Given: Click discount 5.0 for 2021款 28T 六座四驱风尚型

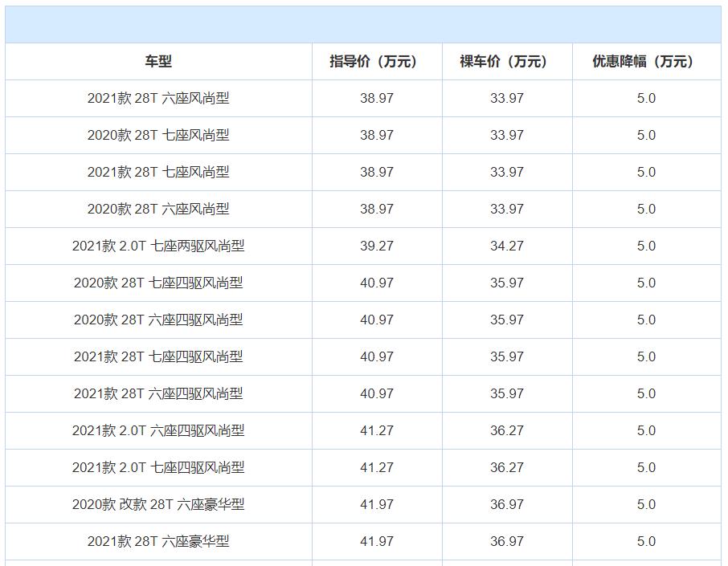Looking at the screenshot, I should pyautogui.click(x=646, y=393).
